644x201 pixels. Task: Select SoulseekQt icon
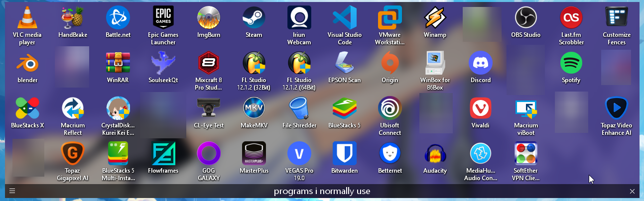click(163, 64)
